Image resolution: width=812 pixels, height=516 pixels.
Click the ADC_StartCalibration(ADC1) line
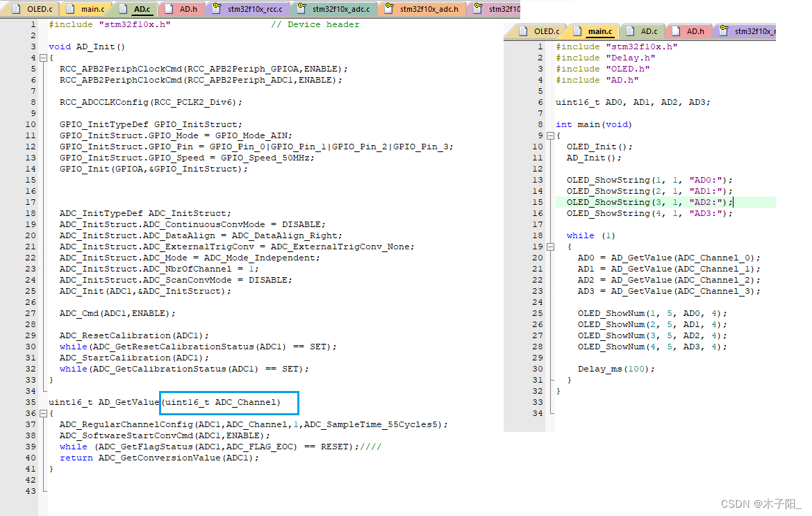(x=134, y=358)
